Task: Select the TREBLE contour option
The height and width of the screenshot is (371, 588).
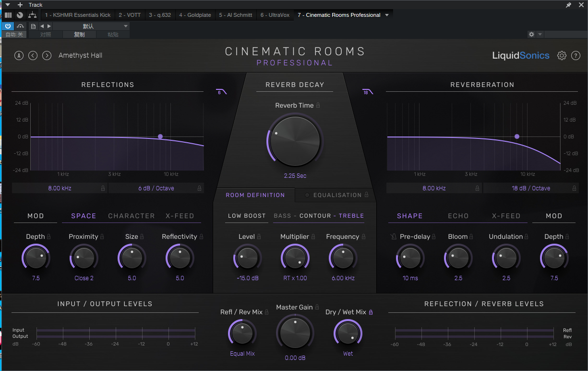Action: click(351, 216)
